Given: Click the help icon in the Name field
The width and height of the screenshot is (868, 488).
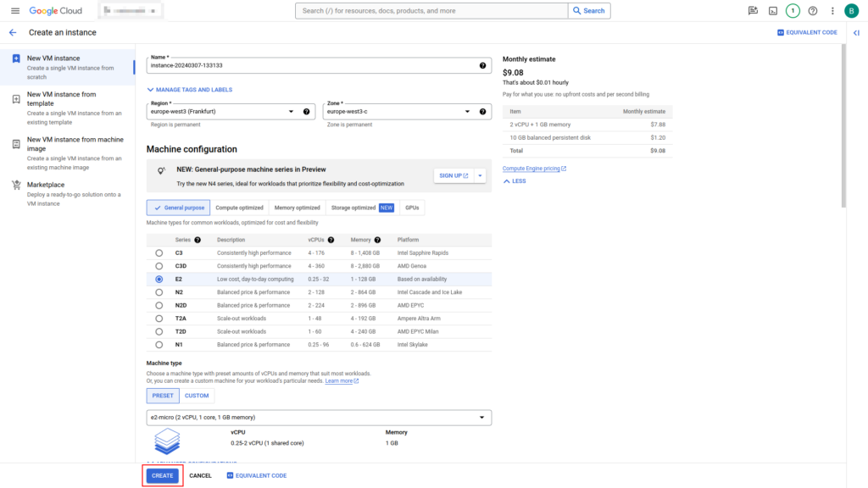Looking at the screenshot, I should pyautogui.click(x=482, y=65).
